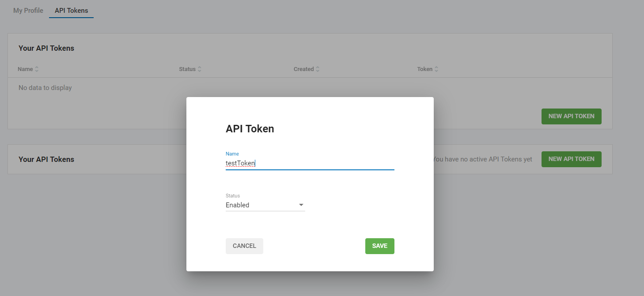The width and height of the screenshot is (644, 296).
Task: Open the Status dropdown arrow in dialog
Action: pyautogui.click(x=301, y=205)
